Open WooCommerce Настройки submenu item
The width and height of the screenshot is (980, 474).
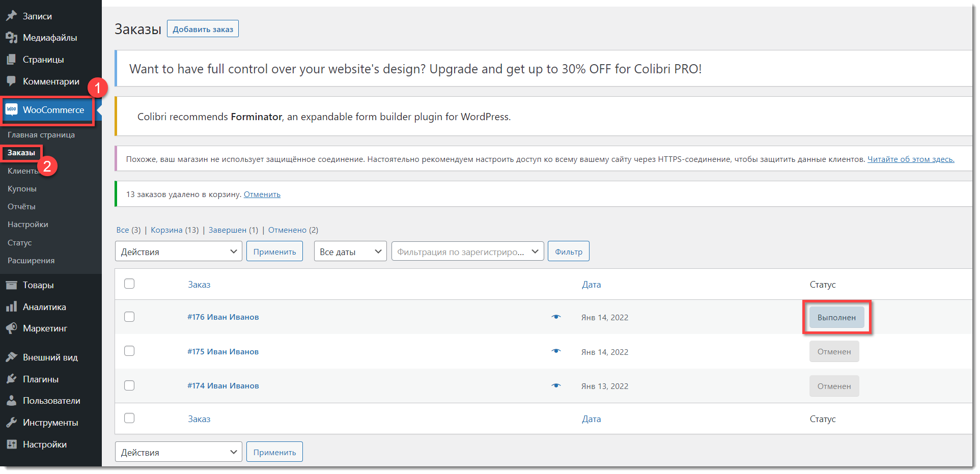coord(28,225)
